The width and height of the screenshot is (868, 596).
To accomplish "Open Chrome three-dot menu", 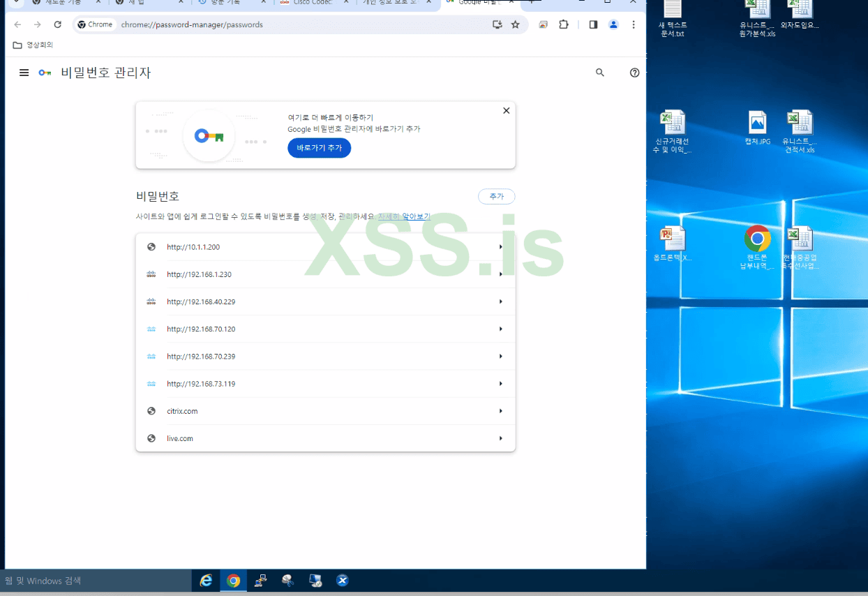I will pyautogui.click(x=634, y=24).
